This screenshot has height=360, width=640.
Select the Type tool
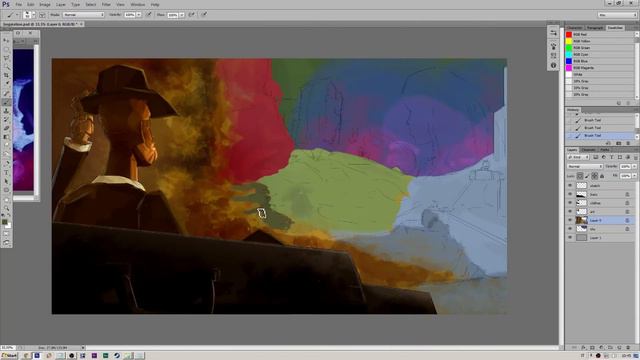point(6,173)
